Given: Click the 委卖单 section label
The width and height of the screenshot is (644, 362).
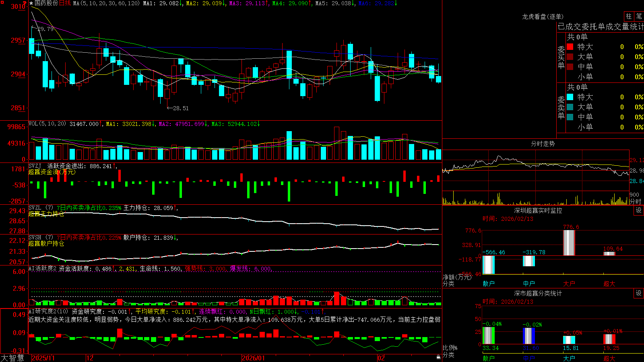Looking at the screenshot, I should point(561,107).
